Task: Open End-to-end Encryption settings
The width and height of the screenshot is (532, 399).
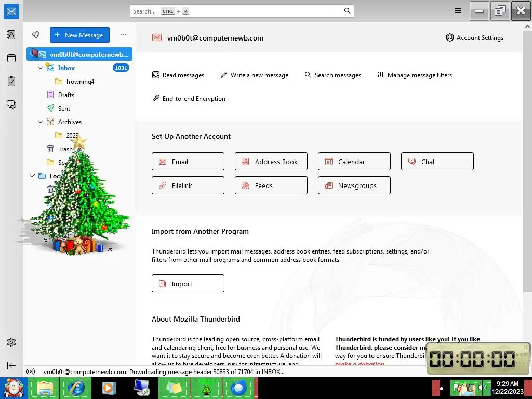Action: 189,98
